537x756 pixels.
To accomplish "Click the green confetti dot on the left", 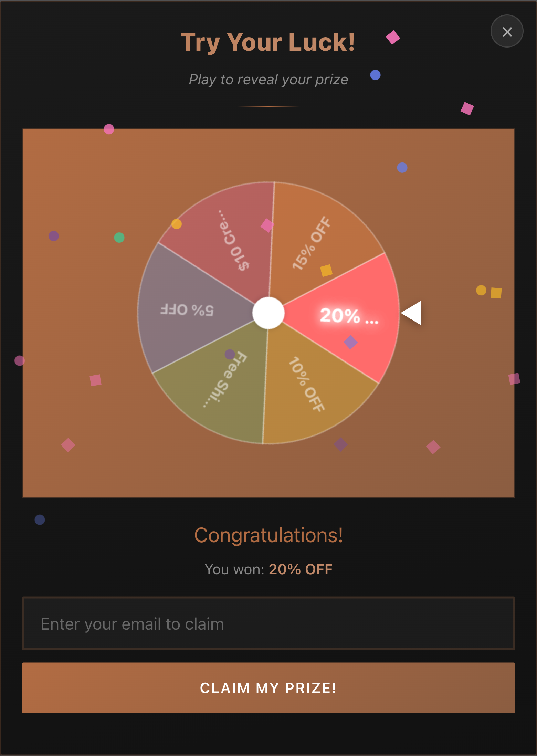I will pyautogui.click(x=120, y=238).
